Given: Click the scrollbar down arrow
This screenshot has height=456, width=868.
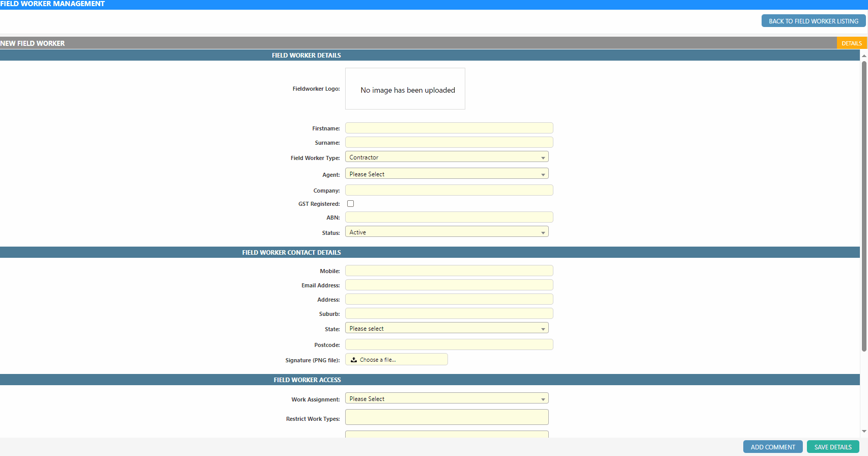Looking at the screenshot, I should [864, 432].
